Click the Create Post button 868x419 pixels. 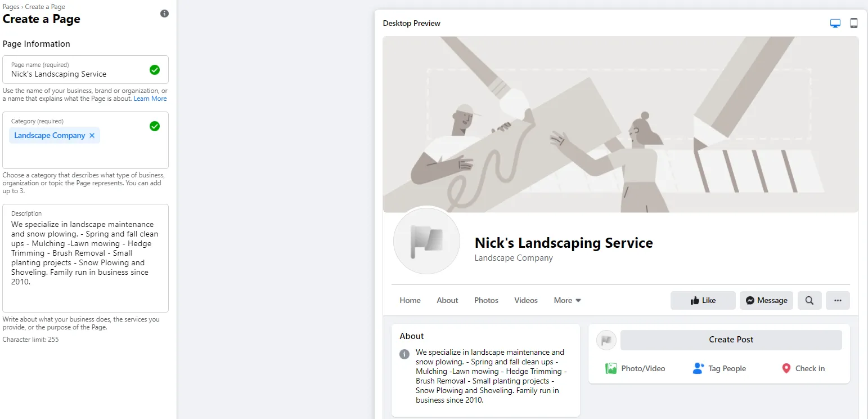click(731, 340)
